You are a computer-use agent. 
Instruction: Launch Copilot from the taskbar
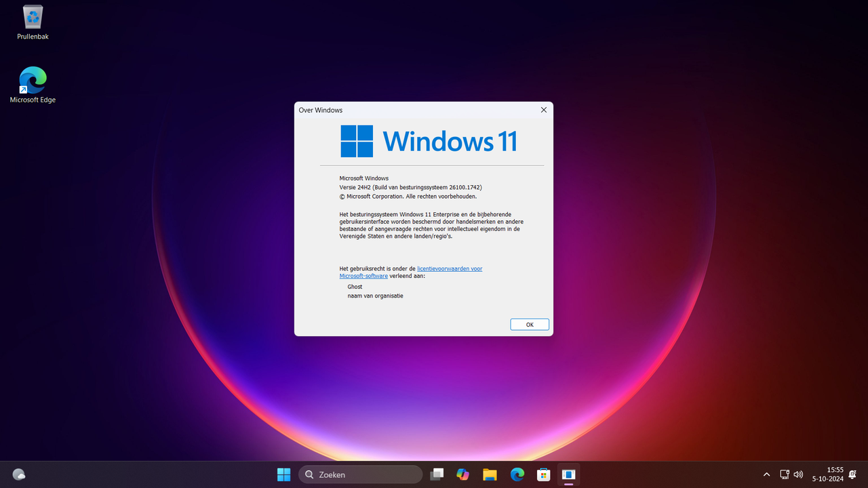(463, 474)
